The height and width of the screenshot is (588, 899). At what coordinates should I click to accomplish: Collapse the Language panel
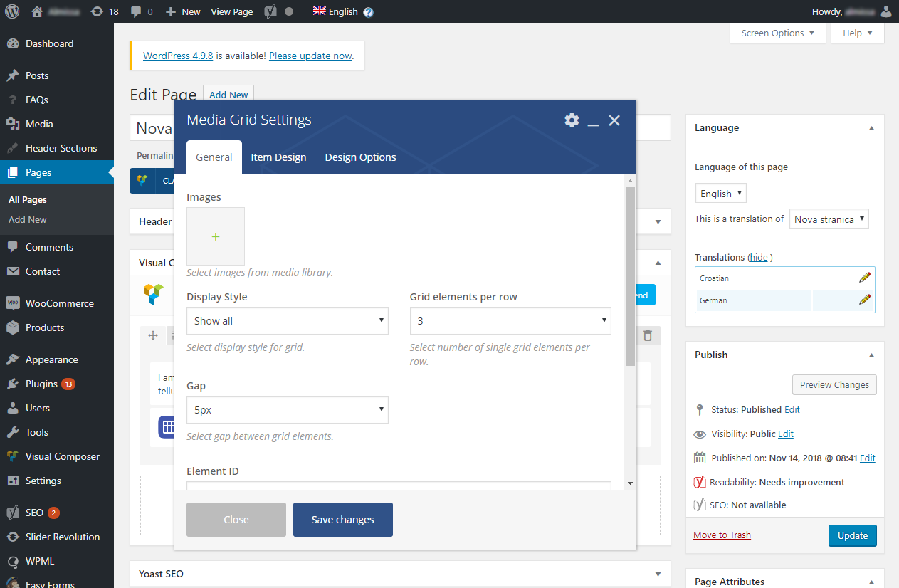click(x=871, y=128)
